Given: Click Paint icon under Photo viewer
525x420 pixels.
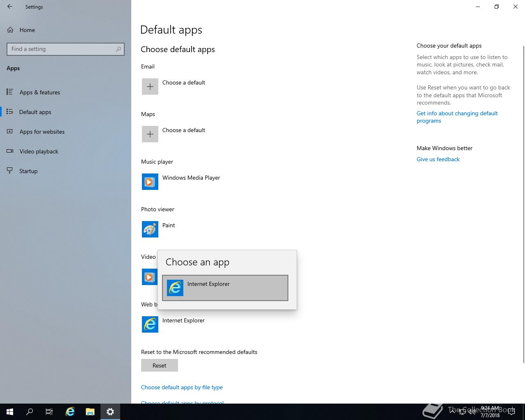Looking at the screenshot, I should tap(150, 229).
